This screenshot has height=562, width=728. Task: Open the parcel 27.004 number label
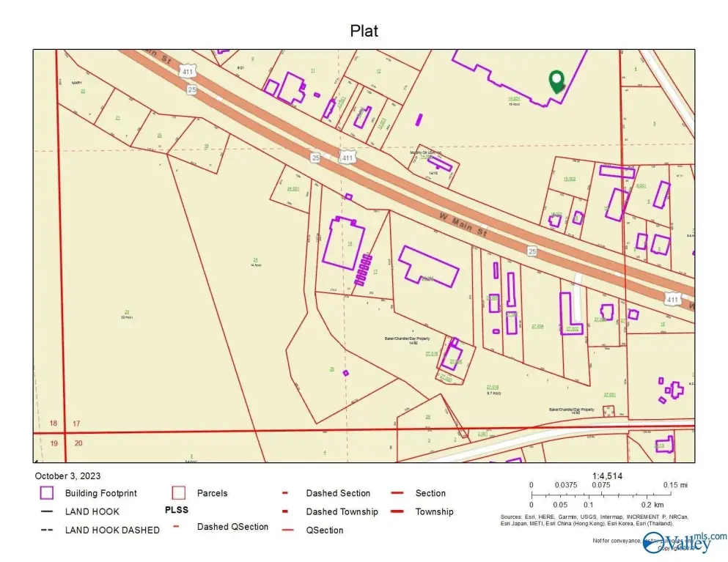click(x=536, y=326)
